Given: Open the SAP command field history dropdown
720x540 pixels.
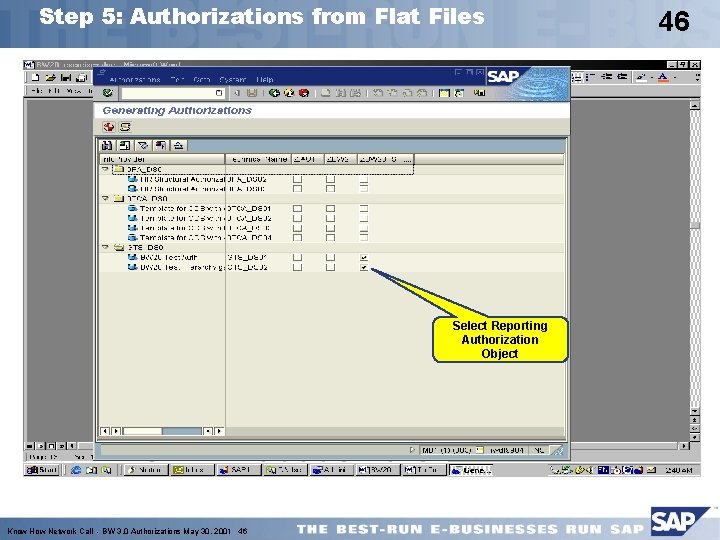Looking at the screenshot, I should coord(219,93).
